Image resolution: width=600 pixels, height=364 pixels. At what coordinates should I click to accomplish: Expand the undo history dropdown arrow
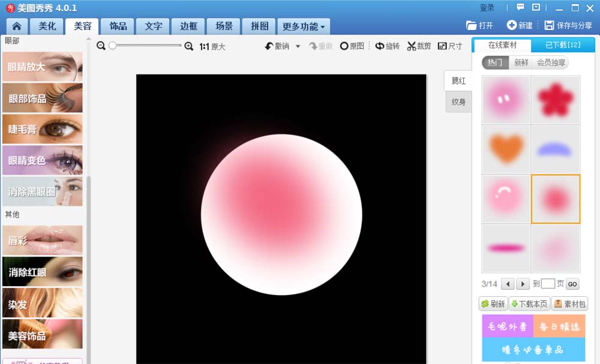coord(298,46)
